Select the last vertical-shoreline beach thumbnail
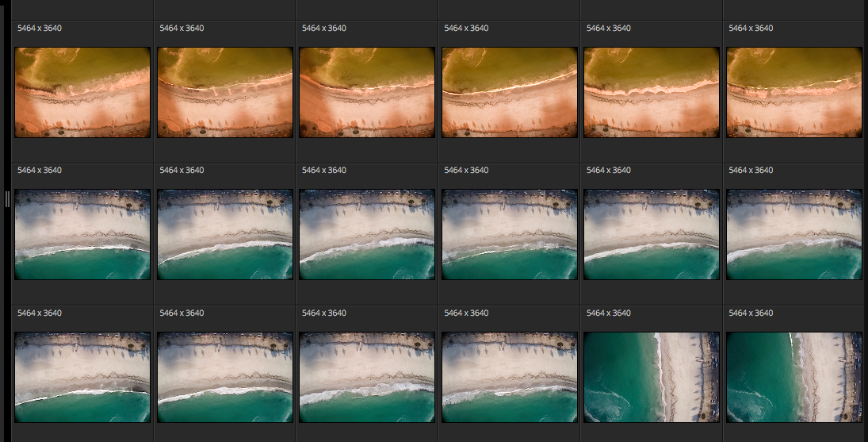This screenshot has width=868, height=442. 793,377
